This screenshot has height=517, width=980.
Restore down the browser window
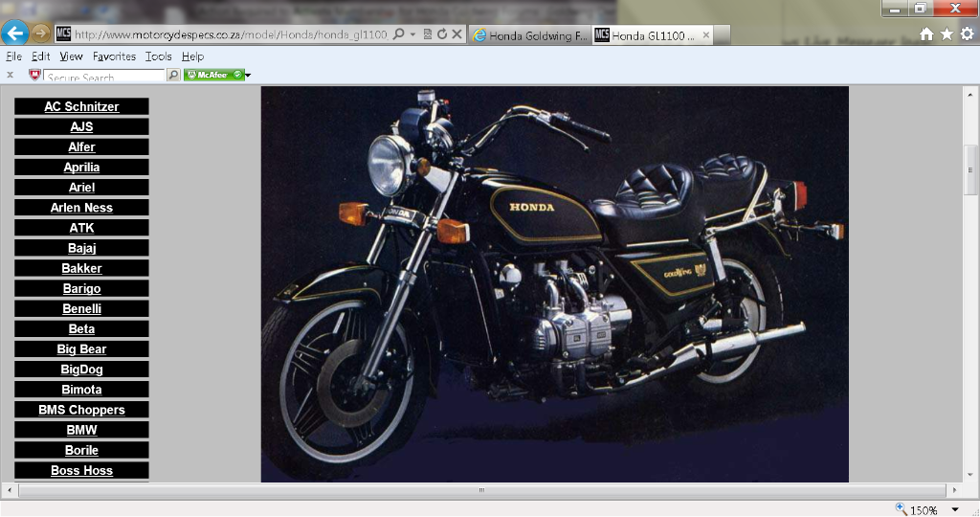click(921, 9)
